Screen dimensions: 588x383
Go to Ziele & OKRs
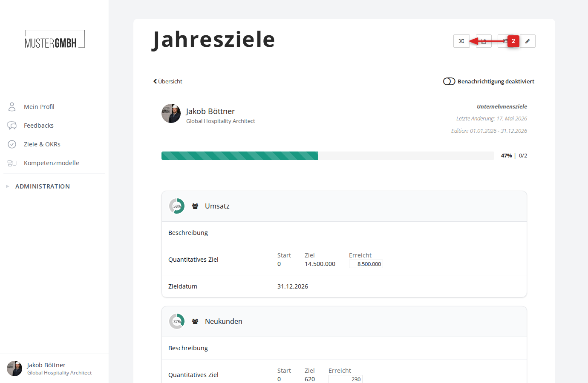(42, 144)
